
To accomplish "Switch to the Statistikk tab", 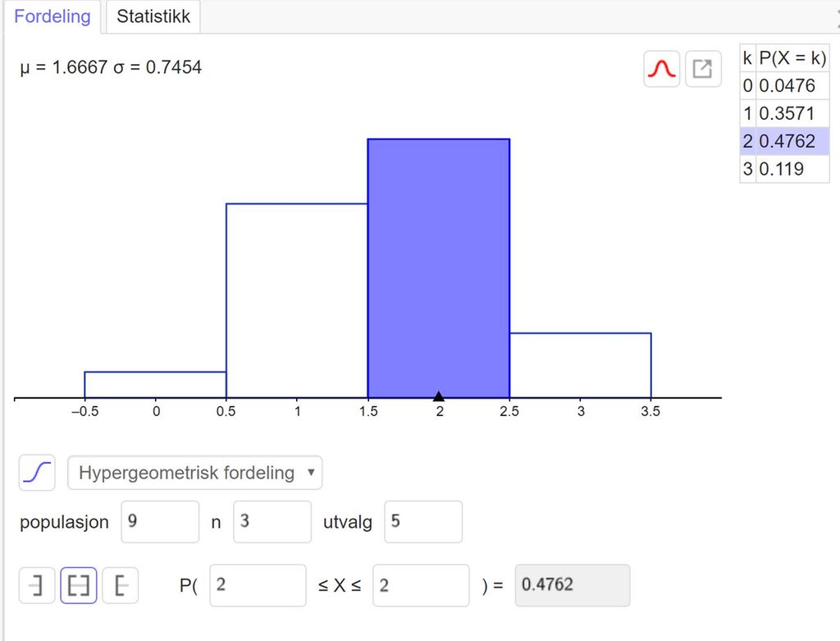I will pyautogui.click(x=152, y=16).
